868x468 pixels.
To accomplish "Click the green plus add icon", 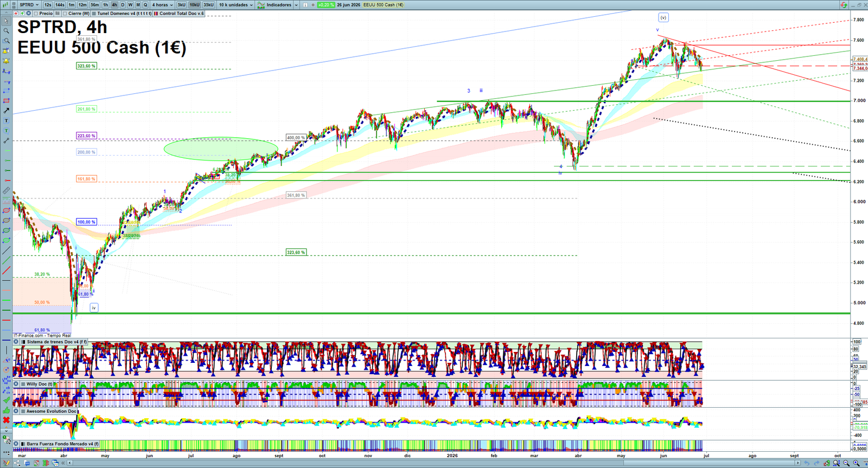I will (x=22, y=13).
